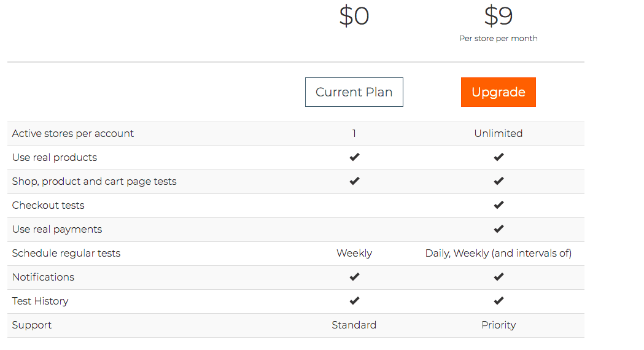Viewport: 644px width, 350px height.
Task: Click the Per store per month text
Action: click(x=499, y=38)
